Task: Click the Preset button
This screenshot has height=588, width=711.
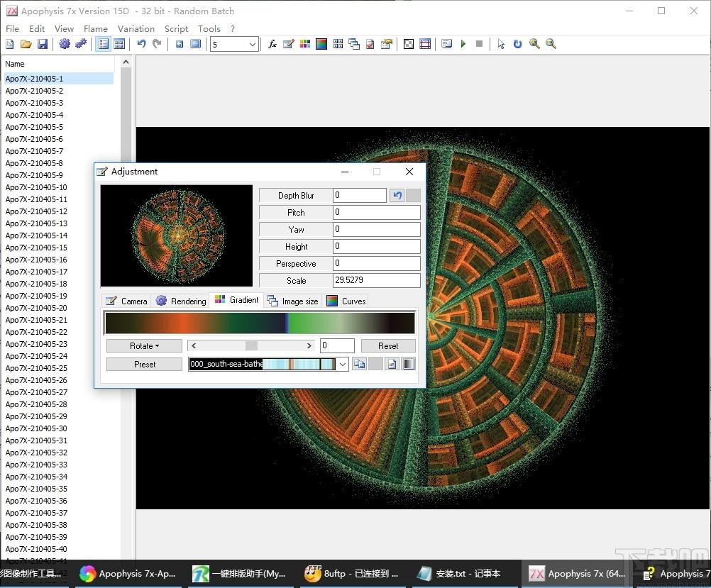Action: click(144, 365)
